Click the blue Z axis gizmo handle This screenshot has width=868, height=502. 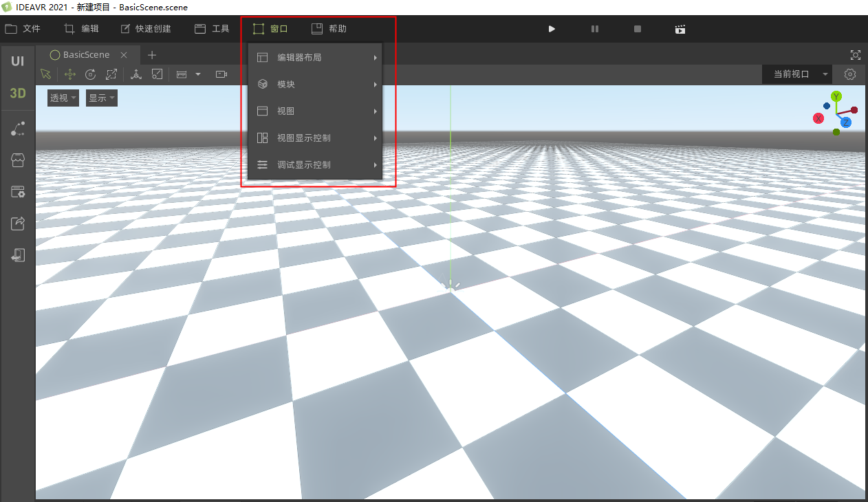click(845, 122)
